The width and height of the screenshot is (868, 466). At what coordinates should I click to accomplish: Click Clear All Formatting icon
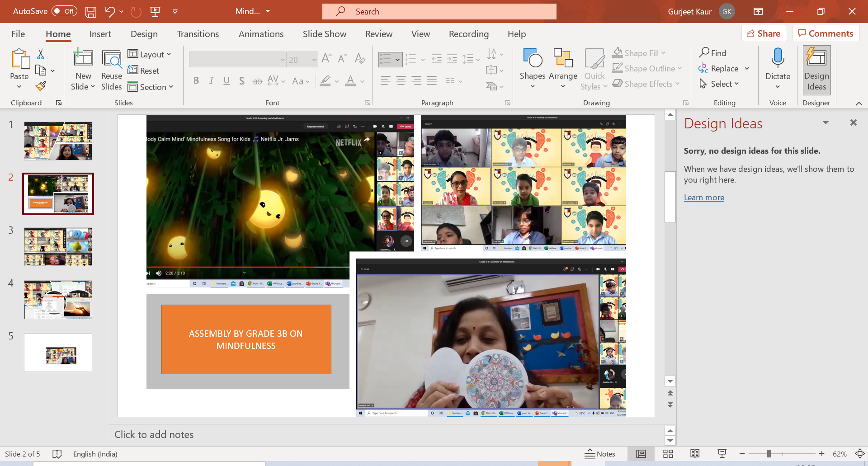tap(360, 58)
